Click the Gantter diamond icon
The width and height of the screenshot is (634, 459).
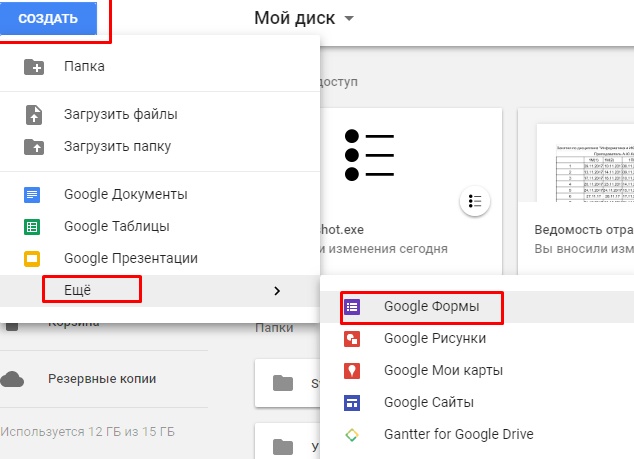[352, 435]
